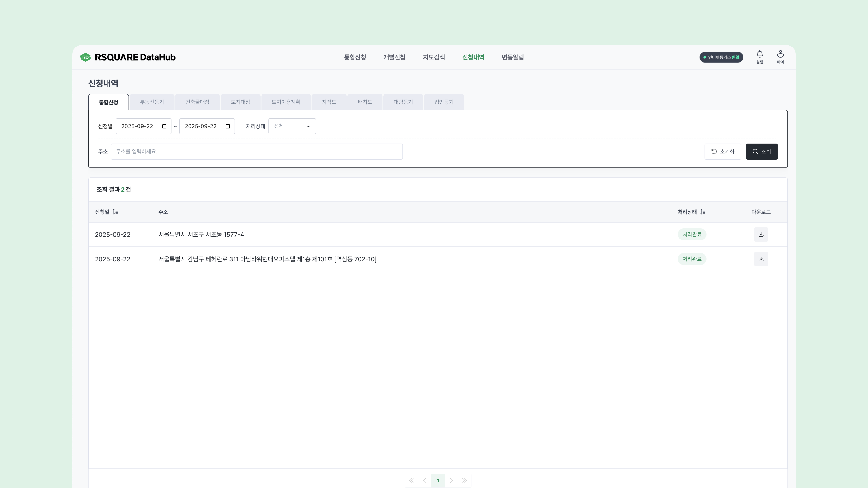
Task: Sort by 신청일 column icon
Action: (x=115, y=212)
